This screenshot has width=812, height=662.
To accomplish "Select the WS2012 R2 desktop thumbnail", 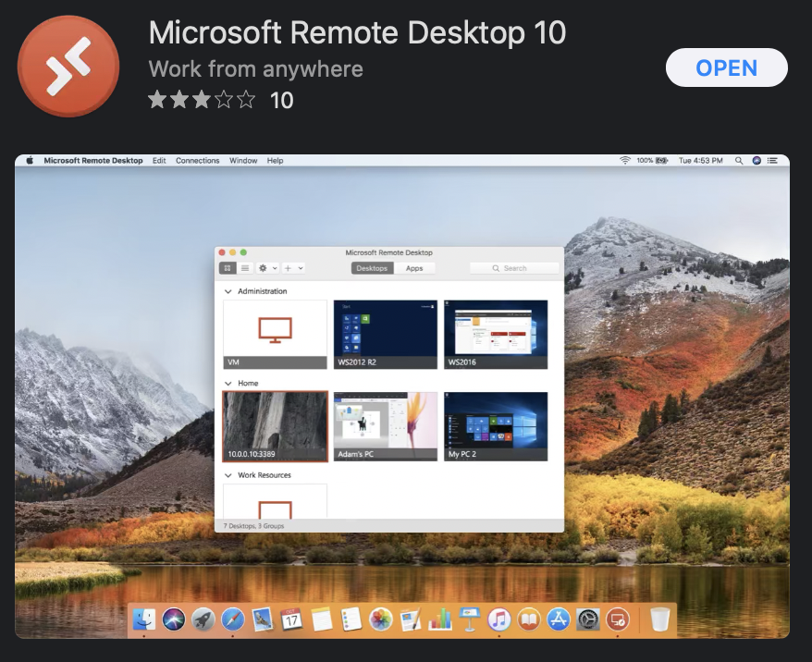I will tap(386, 335).
